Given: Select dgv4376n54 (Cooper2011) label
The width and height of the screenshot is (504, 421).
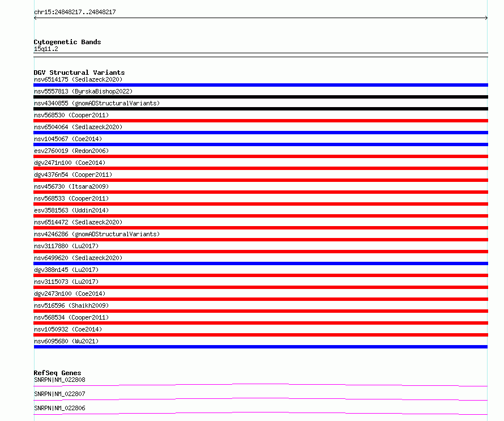Looking at the screenshot, I should [73, 175].
